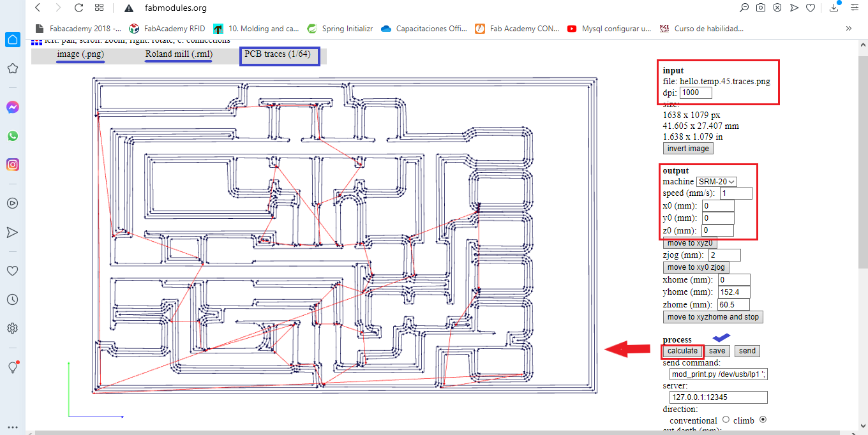Image resolution: width=868 pixels, height=435 pixels.
Task: Take a snapshot with camera icon
Action: (761, 8)
